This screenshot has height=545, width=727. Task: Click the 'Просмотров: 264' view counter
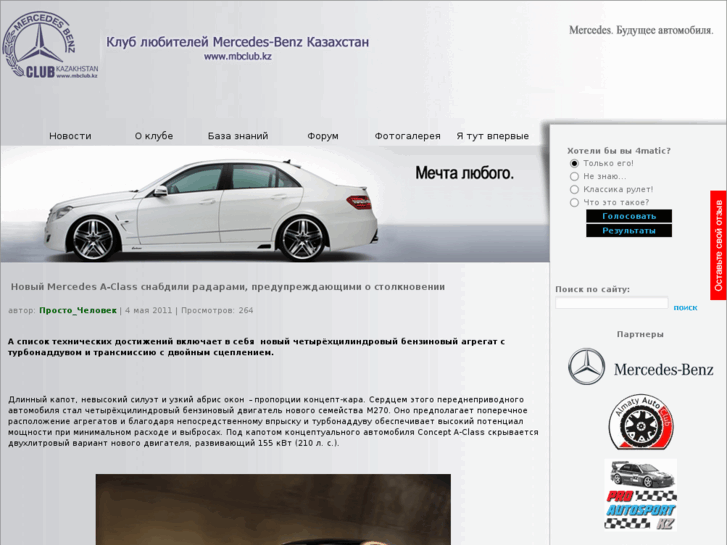[217, 310]
